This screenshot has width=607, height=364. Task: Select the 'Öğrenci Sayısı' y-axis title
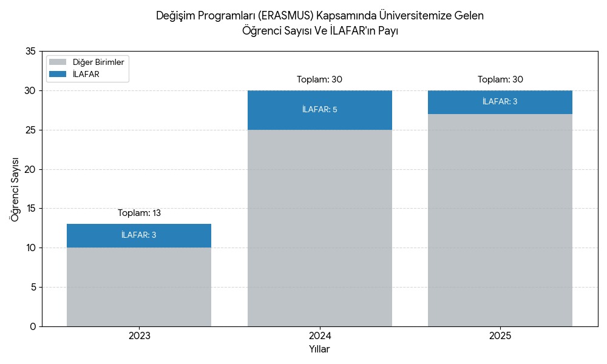[15, 189]
